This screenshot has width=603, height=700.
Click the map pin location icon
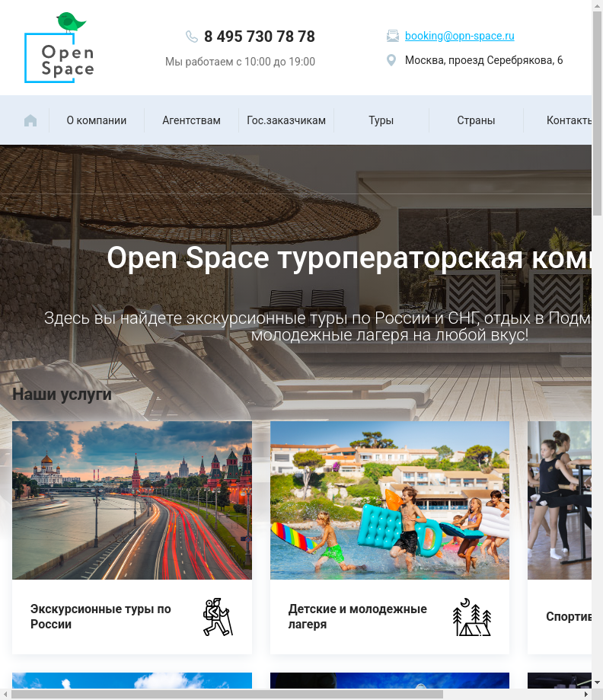(391, 60)
